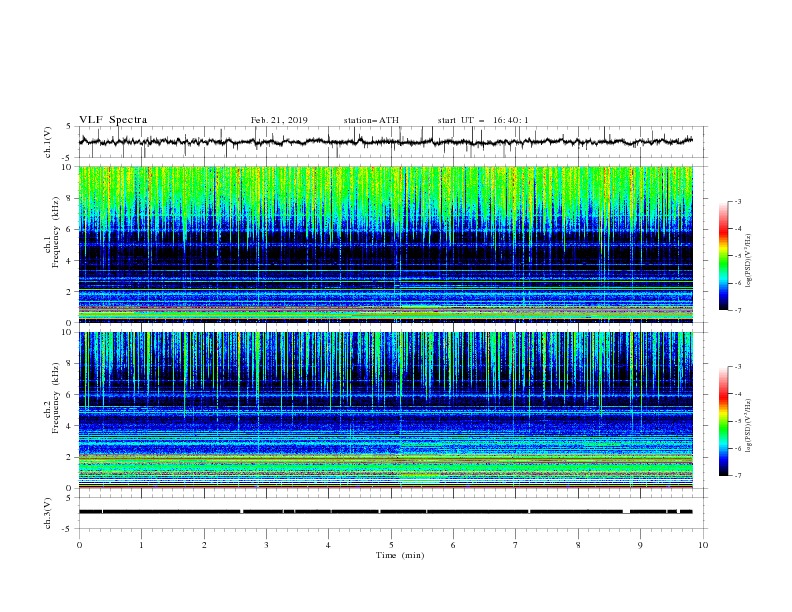The image size is (792, 612).
Task: Click the "4" kHz tick on ch.1 spectrogram
Action: pos(71,261)
